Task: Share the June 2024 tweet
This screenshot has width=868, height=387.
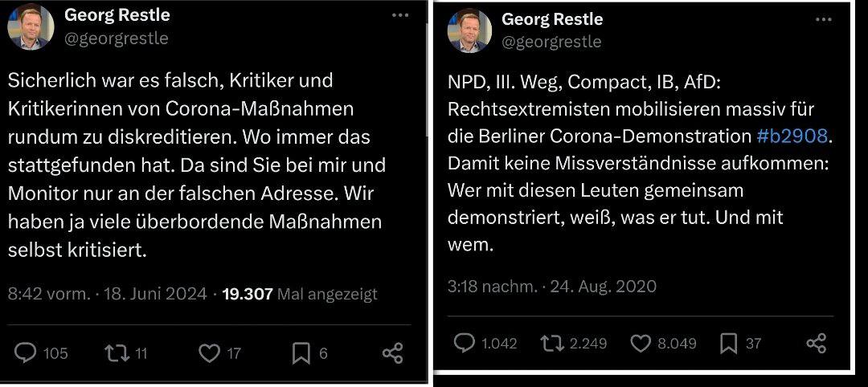Action: pos(392,352)
